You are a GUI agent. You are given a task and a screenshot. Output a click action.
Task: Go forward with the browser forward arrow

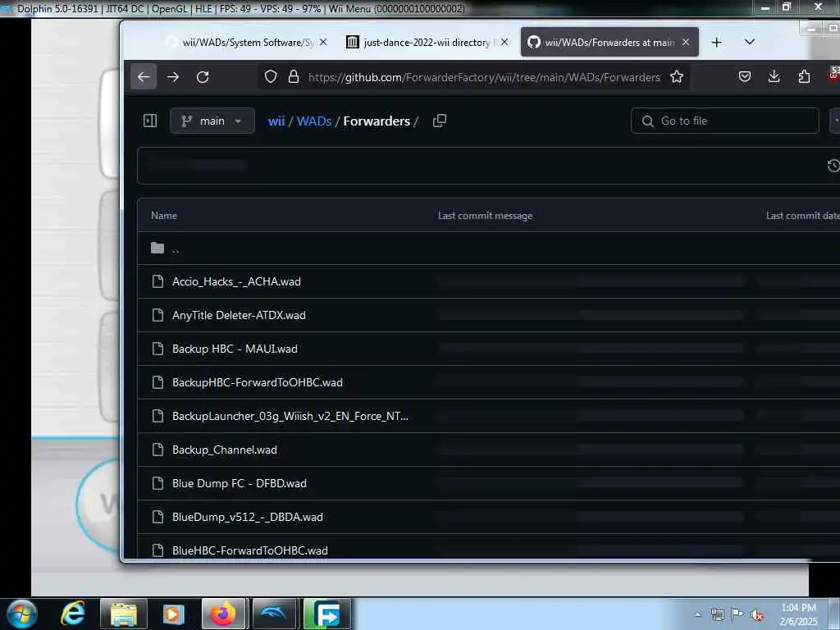point(172,77)
